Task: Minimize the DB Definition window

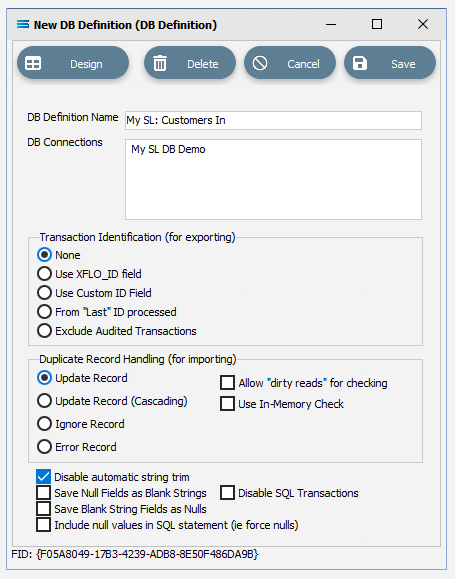Action: 331,25
